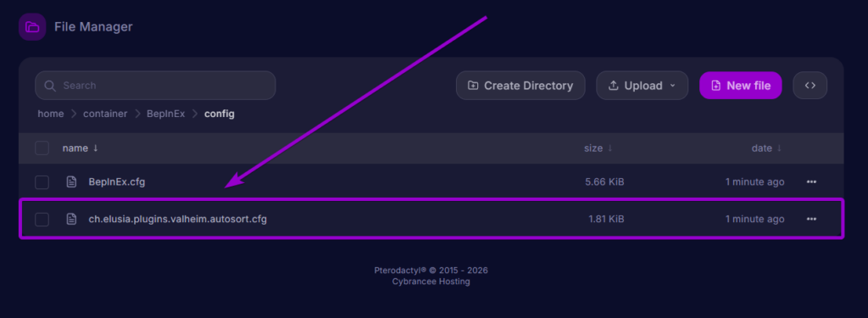Screen dimensions: 868x318
Task: Click the File Manager folder icon
Action: 32,26
